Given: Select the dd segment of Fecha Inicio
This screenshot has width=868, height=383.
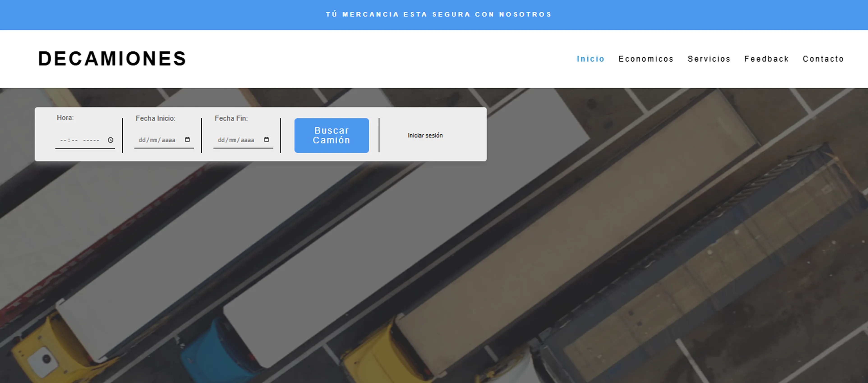Looking at the screenshot, I should pos(142,140).
